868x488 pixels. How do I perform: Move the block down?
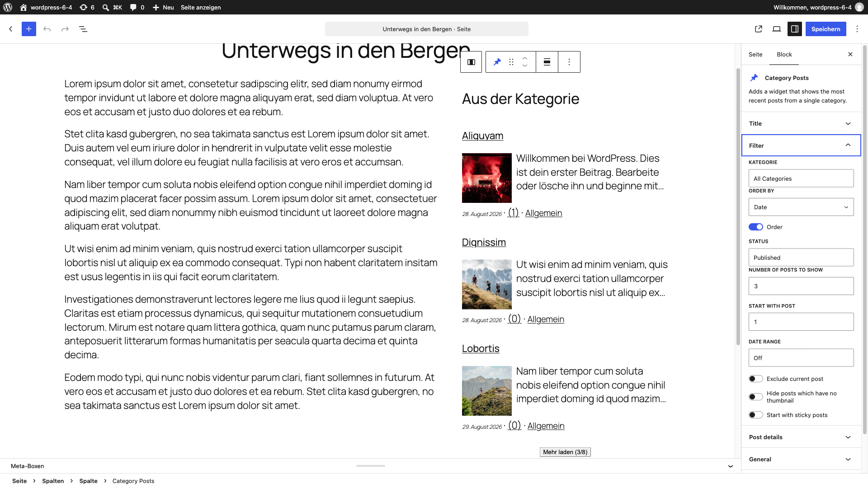[525, 66]
